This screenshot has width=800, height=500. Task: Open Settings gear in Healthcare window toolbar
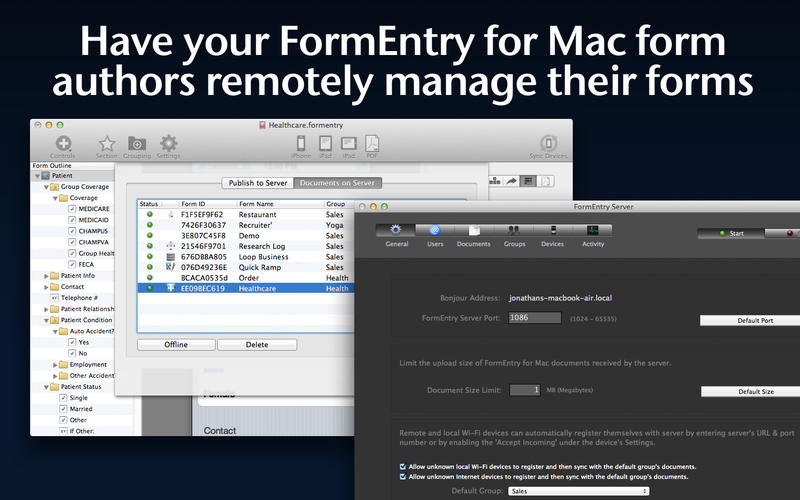pyautogui.click(x=168, y=143)
